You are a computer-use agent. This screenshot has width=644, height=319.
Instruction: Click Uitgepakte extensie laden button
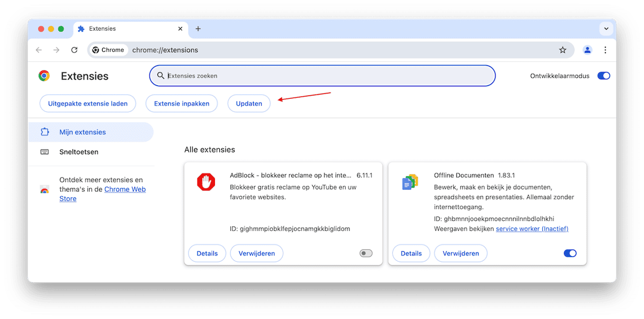88,104
